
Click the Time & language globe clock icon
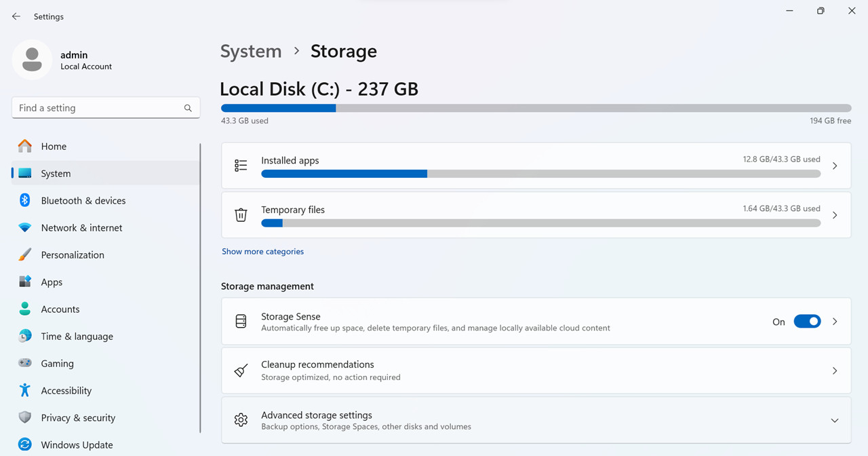pos(25,336)
